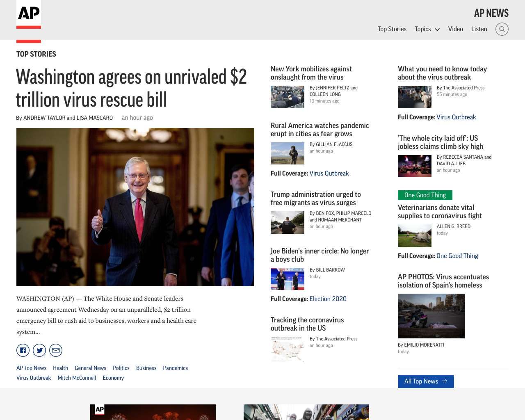
Task: Open Trump administration urged to free migrants headline
Action: tap(316, 199)
